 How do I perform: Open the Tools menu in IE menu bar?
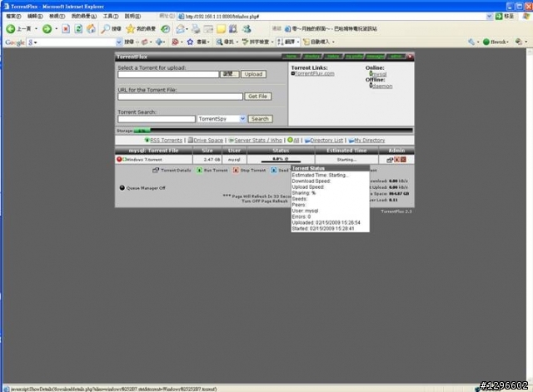click(111, 16)
